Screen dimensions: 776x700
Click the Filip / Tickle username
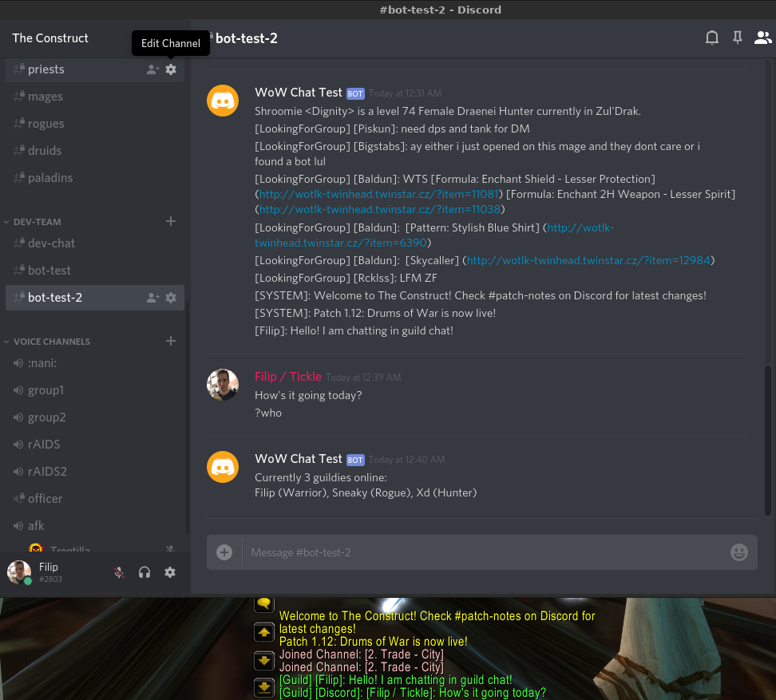pos(288,377)
